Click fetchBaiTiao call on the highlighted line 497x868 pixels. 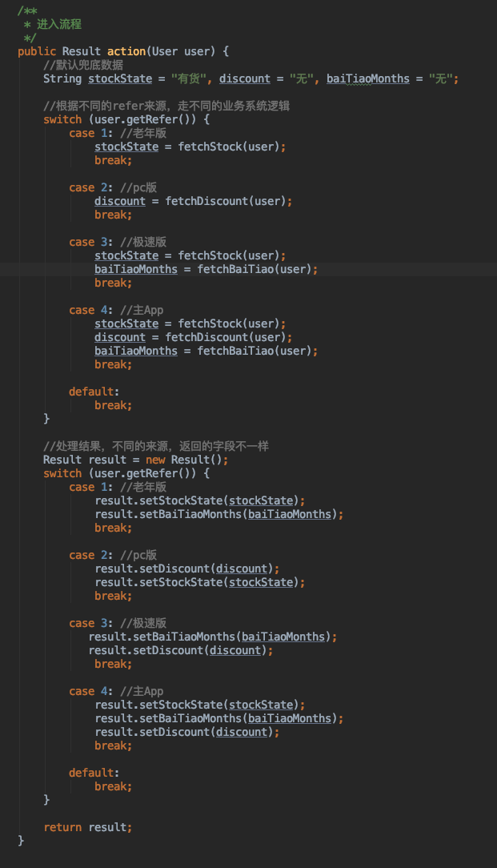pyautogui.click(x=235, y=269)
